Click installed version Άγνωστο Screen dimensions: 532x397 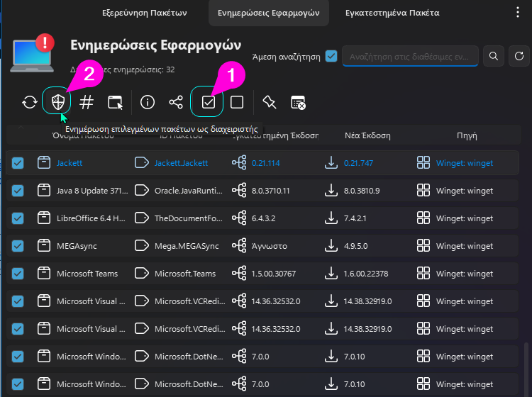270,246
